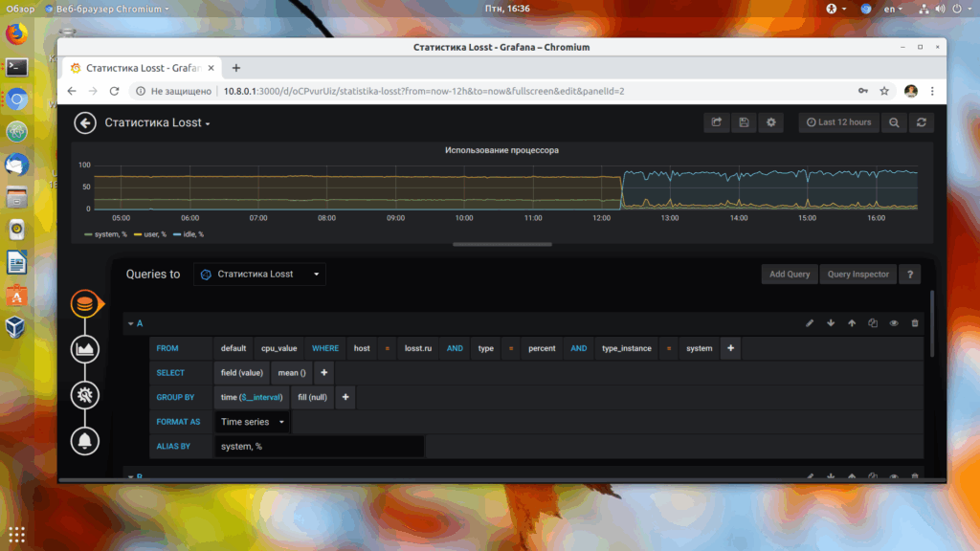Open the Queries tab database icon
Viewport: 980px width, 551px height.
click(x=85, y=304)
